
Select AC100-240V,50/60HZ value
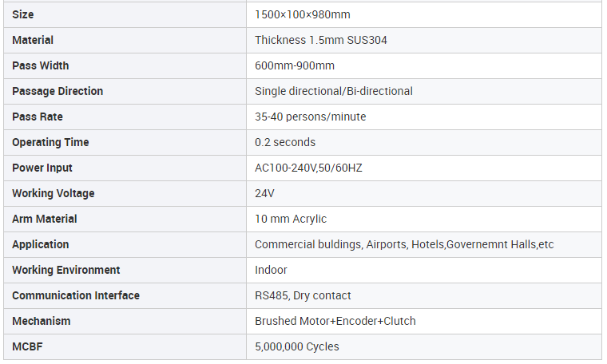coord(308,168)
